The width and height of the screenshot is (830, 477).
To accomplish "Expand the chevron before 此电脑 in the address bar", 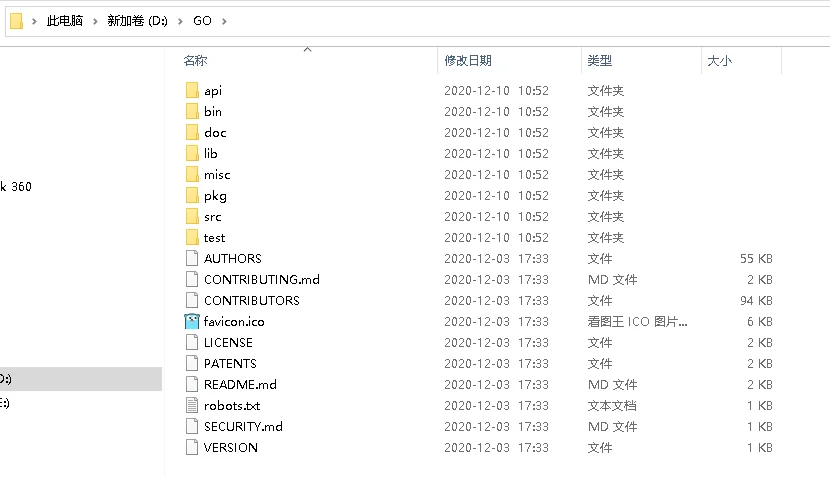I will point(34,21).
